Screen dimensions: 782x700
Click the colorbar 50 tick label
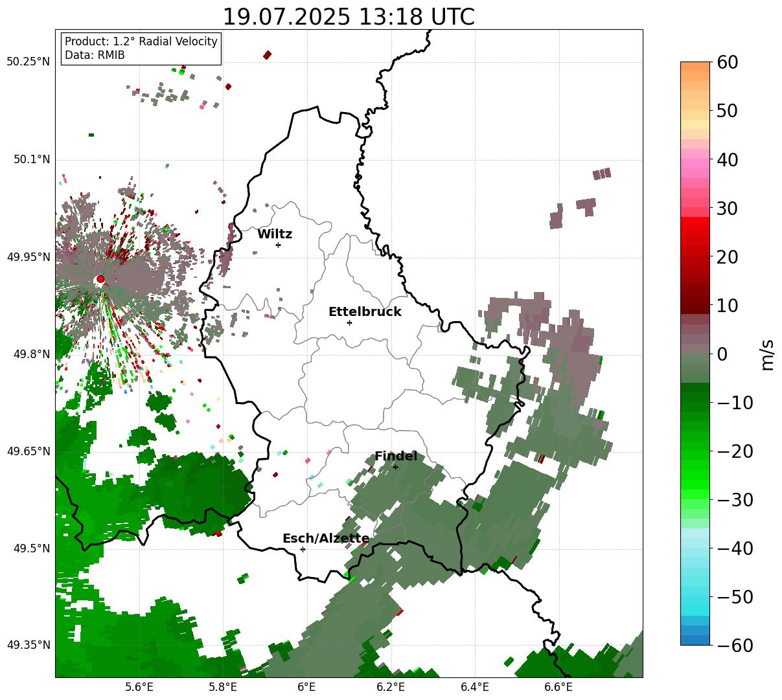pos(728,111)
